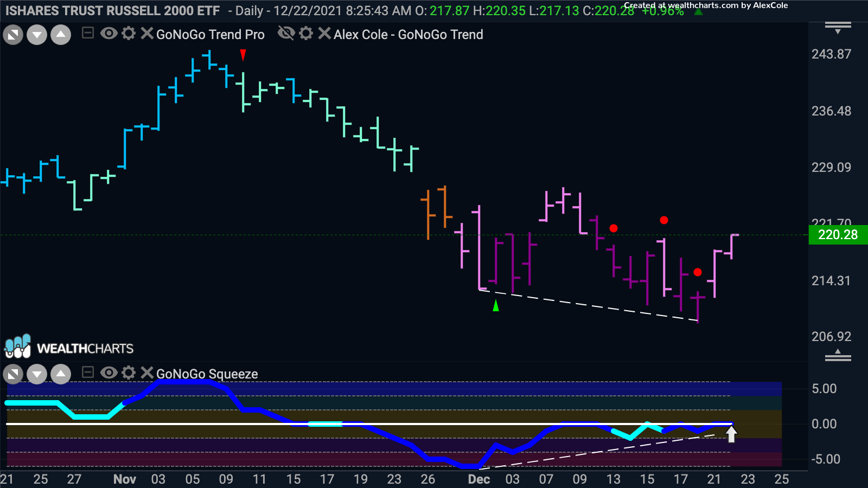The height and width of the screenshot is (488, 868).
Task: Click the wealthcharts.com attribution text
Action: coord(706,5)
